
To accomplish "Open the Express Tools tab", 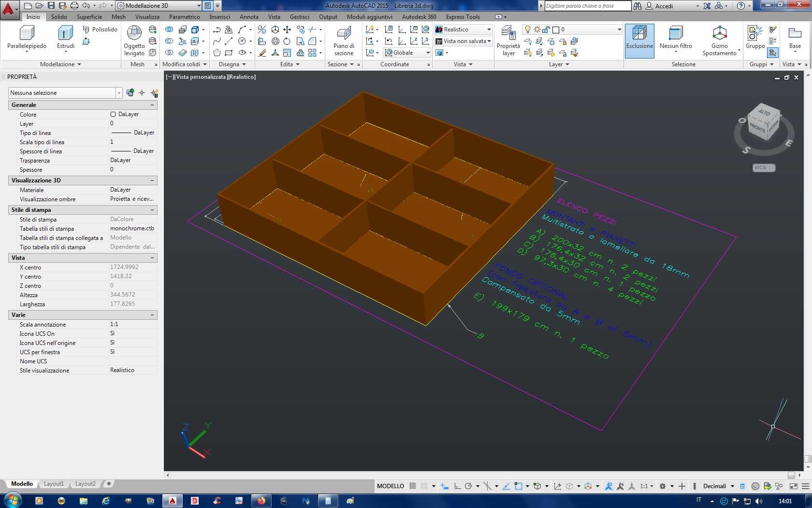I will (463, 16).
